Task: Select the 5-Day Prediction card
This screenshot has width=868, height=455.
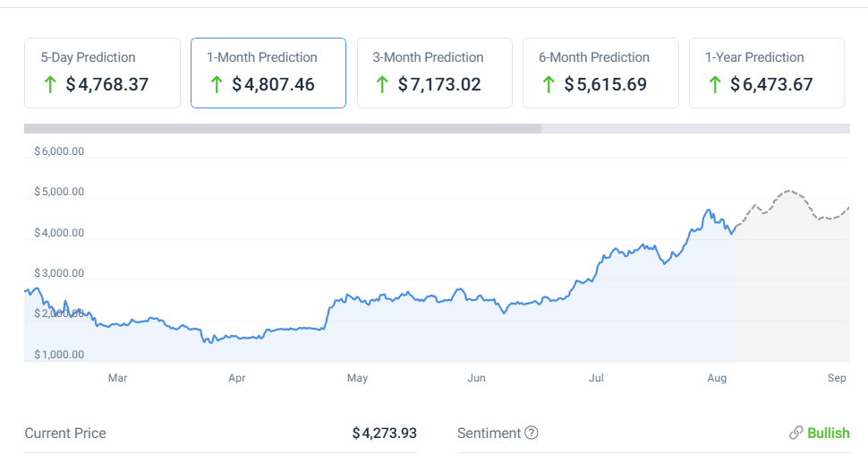Action: (102, 73)
